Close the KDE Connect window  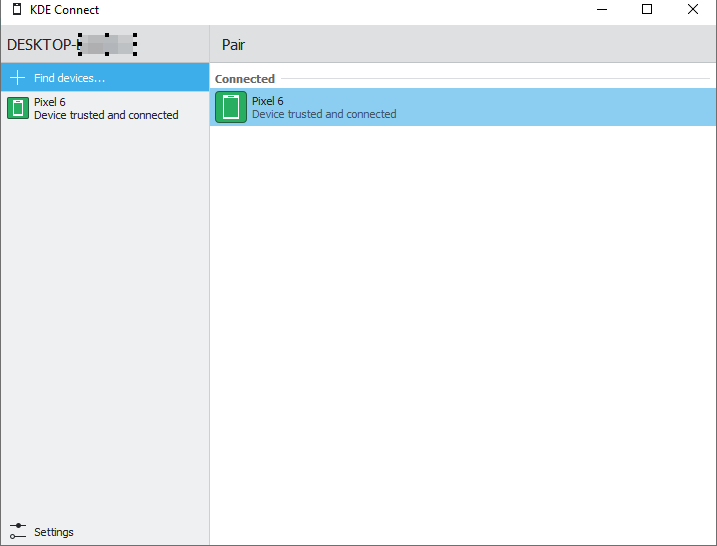pos(693,10)
